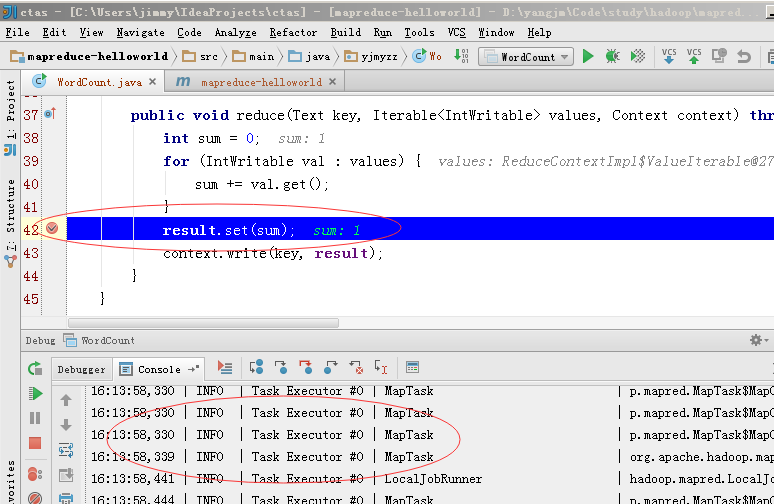774x504 pixels.
Task: Pause program in the debug panel
Action: [35, 418]
